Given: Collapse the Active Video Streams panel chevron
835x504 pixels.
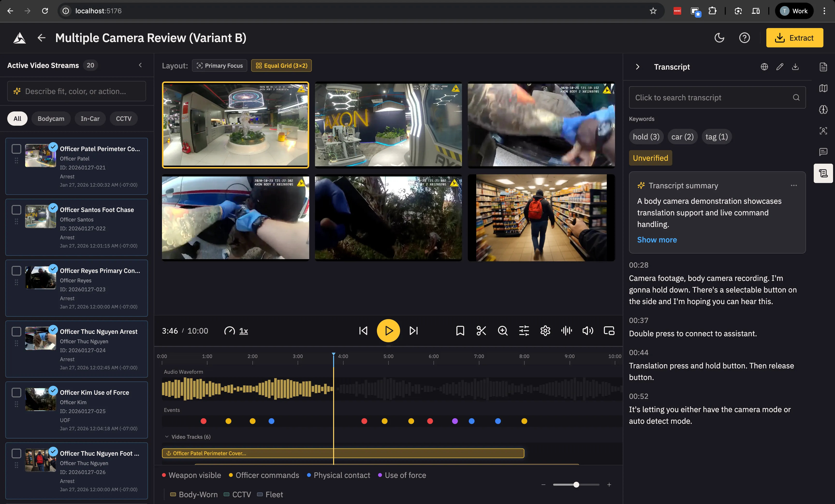Looking at the screenshot, I should pos(140,65).
